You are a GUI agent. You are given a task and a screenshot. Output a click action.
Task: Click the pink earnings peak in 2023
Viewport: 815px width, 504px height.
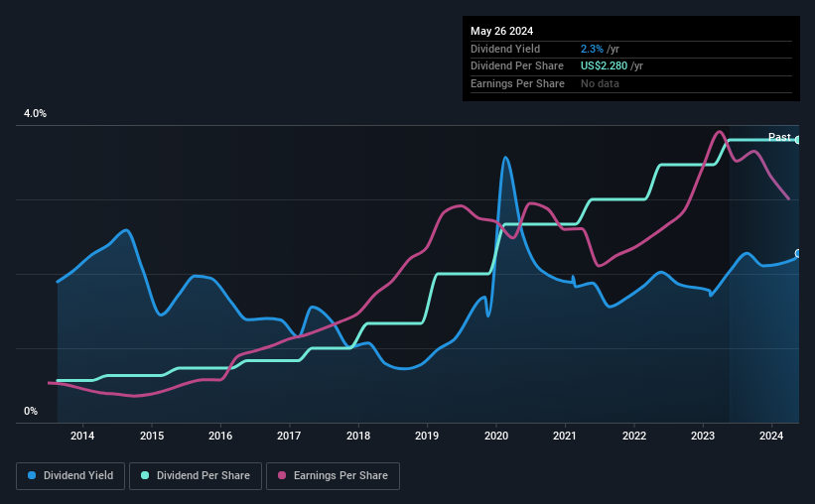tap(720, 131)
